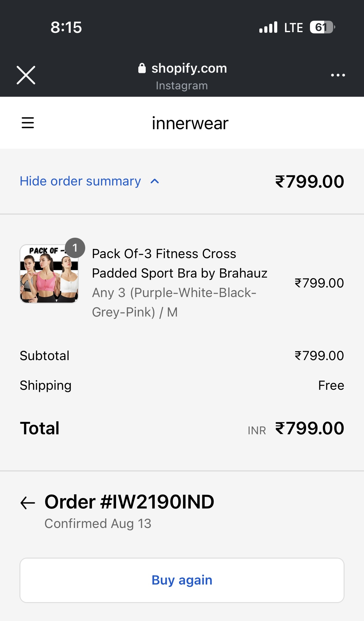Open the Pack Of-3 sport bra thumbnail
The height and width of the screenshot is (621, 364).
tap(49, 274)
